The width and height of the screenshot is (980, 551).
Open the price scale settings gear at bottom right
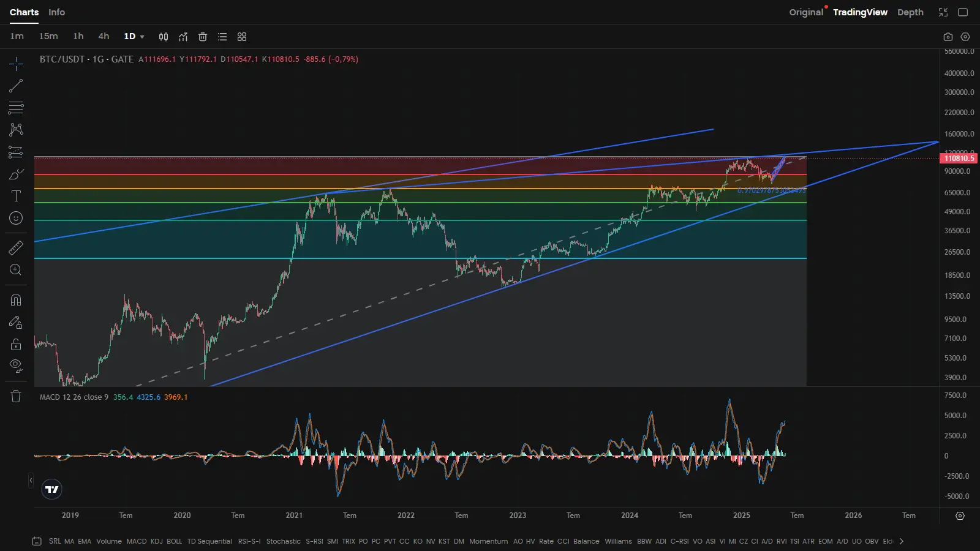[x=960, y=516]
